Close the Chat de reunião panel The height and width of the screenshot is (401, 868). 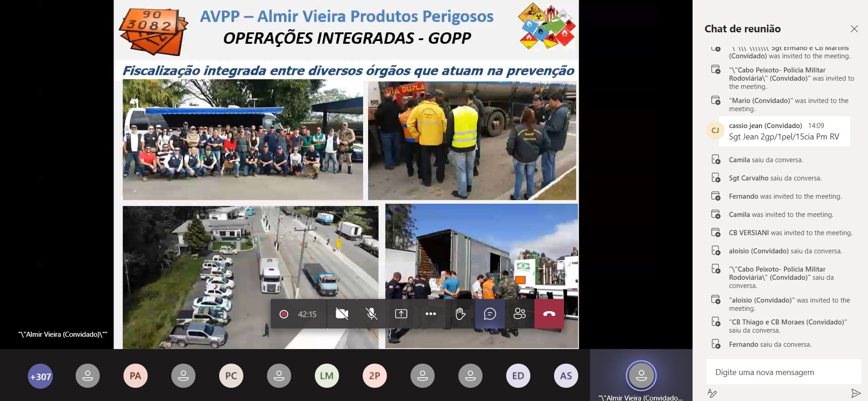tap(854, 29)
